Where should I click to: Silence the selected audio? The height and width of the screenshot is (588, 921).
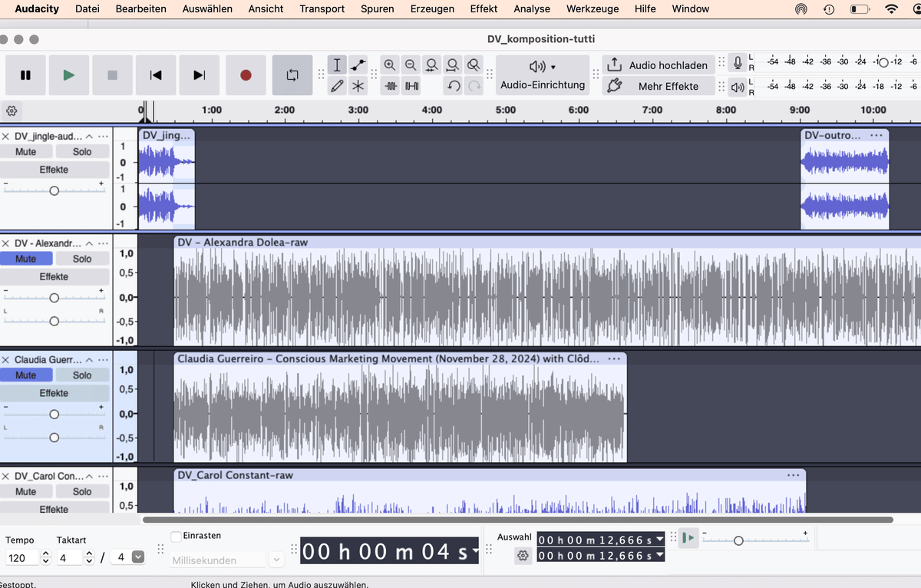point(410,86)
